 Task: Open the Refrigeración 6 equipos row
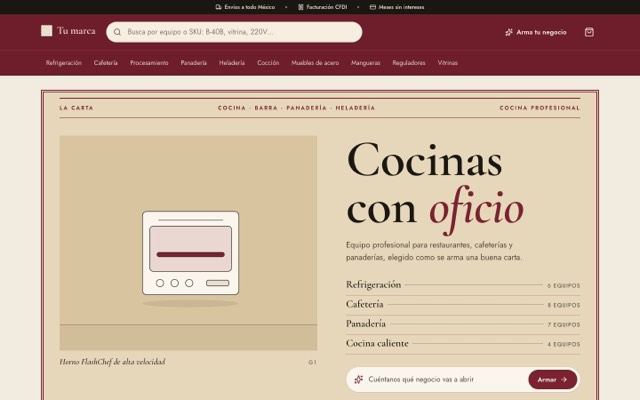(463, 285)
